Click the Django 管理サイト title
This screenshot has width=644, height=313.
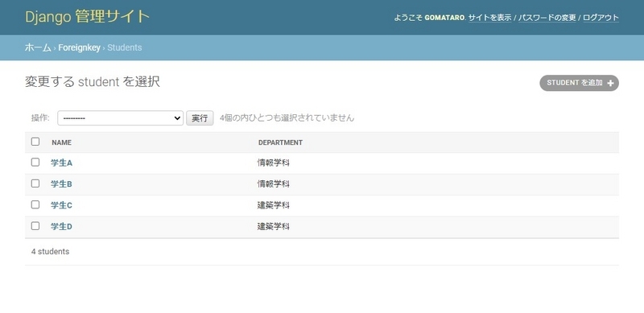(x=88, y=17)
